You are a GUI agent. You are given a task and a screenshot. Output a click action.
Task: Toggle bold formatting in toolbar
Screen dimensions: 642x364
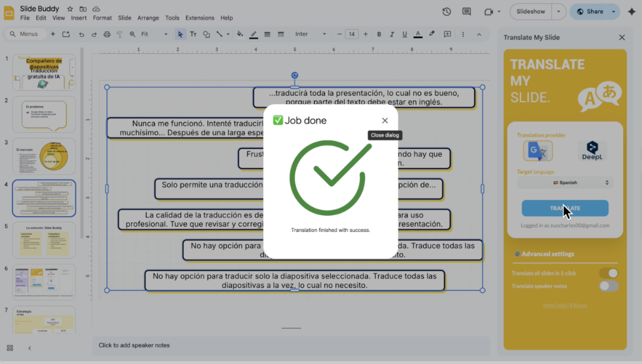coord(379,34)
